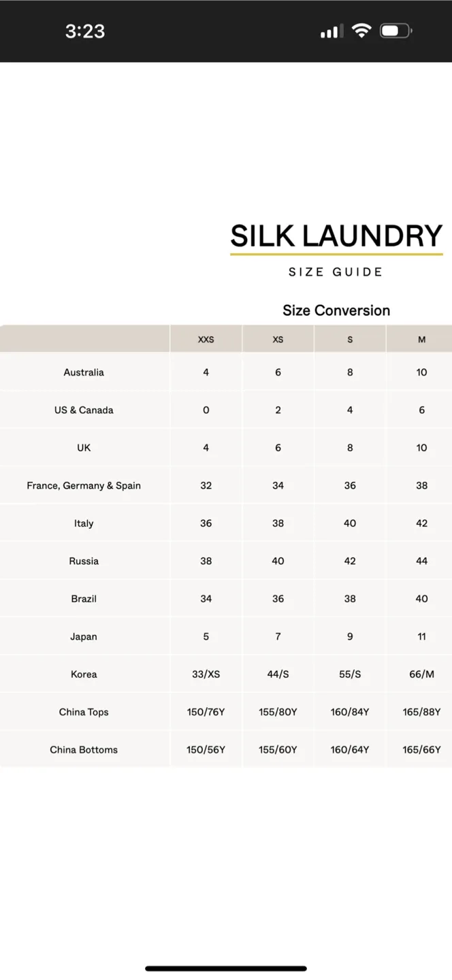The width and height of the screenshot is (452, 980).
Task: Tap the home indicator bar
Action: [226, 968]
